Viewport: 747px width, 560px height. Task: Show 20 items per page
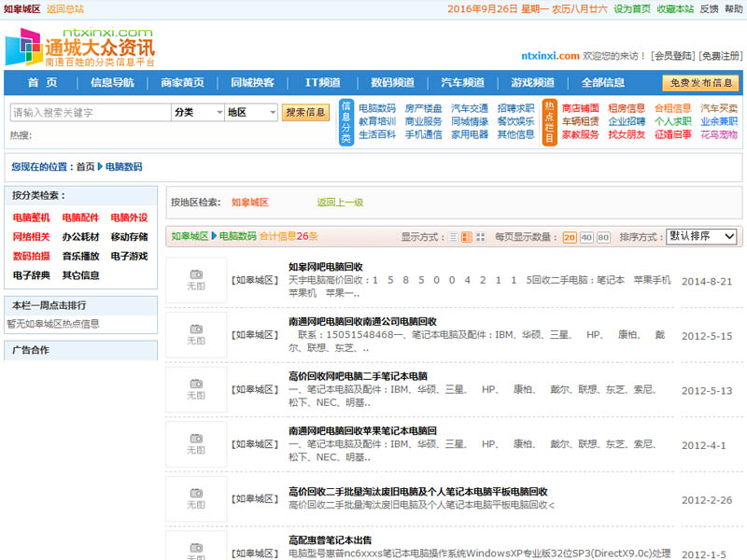(570, 237)
